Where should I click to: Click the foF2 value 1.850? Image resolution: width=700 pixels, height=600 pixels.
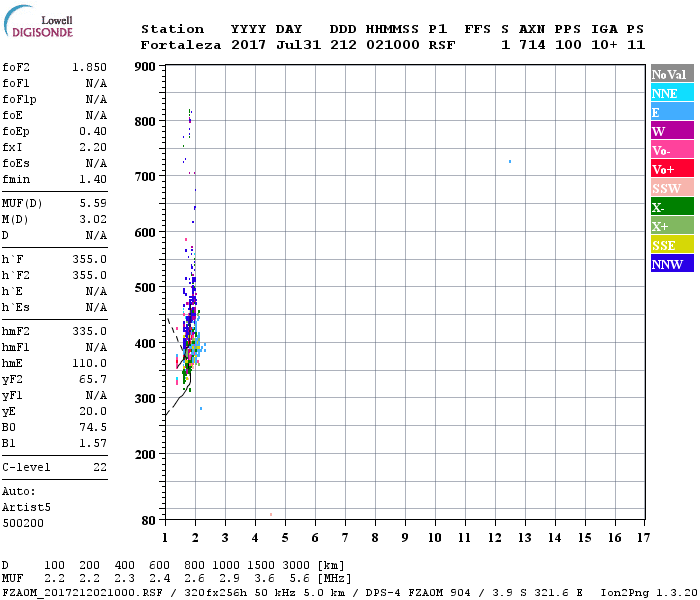[89, 66]
